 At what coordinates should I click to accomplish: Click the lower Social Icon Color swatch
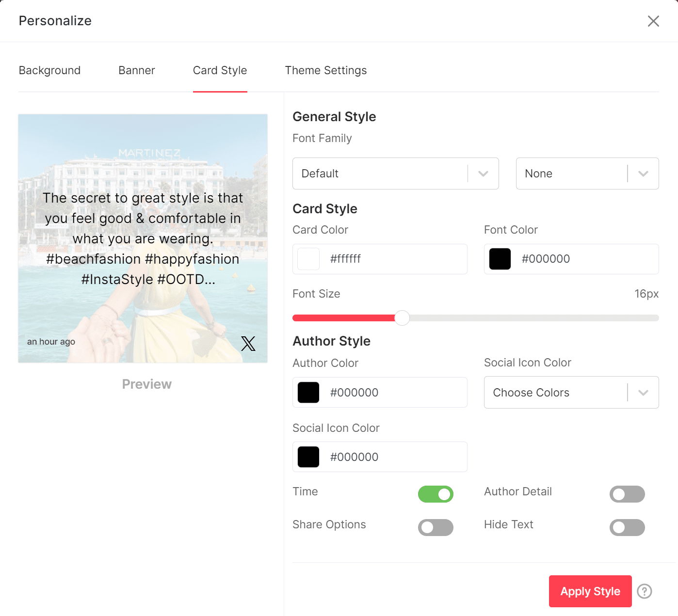308,457
